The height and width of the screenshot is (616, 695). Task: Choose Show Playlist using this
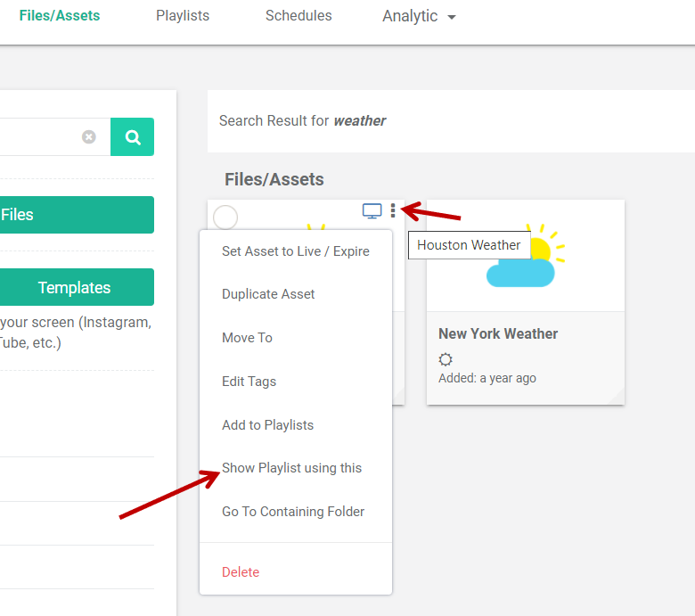point(291,468)
